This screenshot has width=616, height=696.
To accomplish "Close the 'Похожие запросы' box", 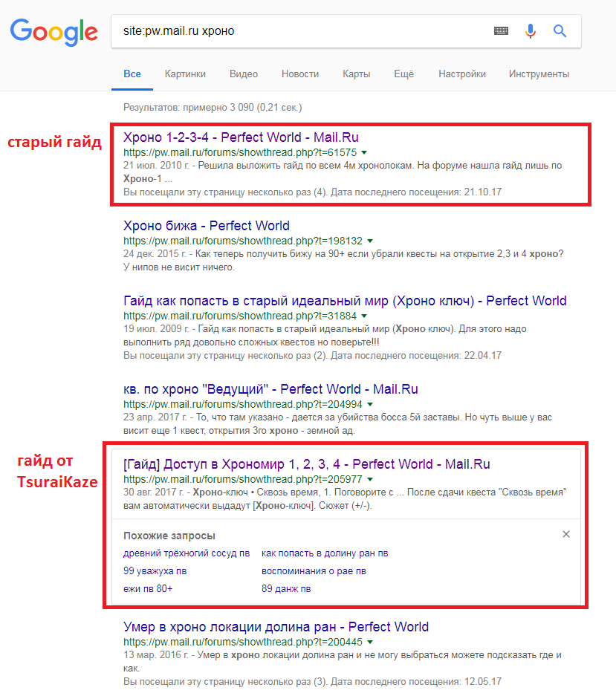I will click(566, 534).
